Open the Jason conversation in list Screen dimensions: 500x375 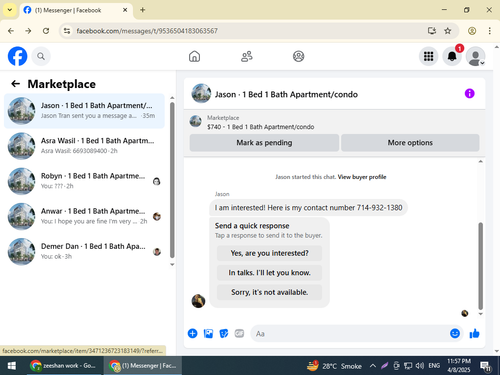tap(84, 111)
